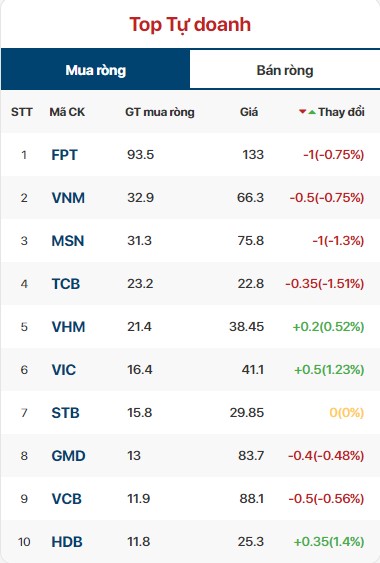Screen dimensions: 380x563
Task: Select the Mua ròng tab
Action: [96, 70]
